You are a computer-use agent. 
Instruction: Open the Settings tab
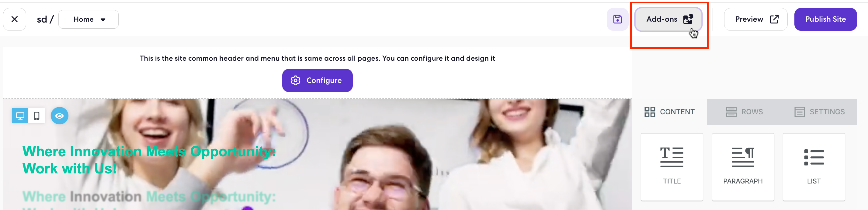click(819, 112)
